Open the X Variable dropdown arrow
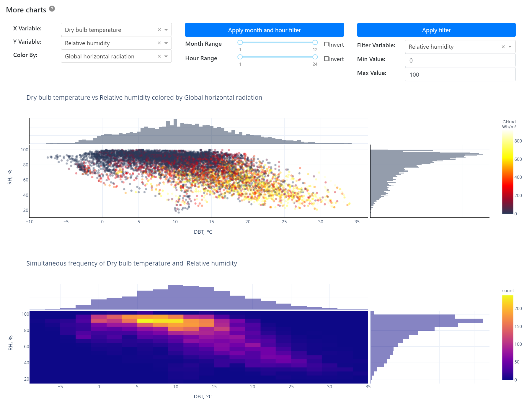 tap(166, 30)
